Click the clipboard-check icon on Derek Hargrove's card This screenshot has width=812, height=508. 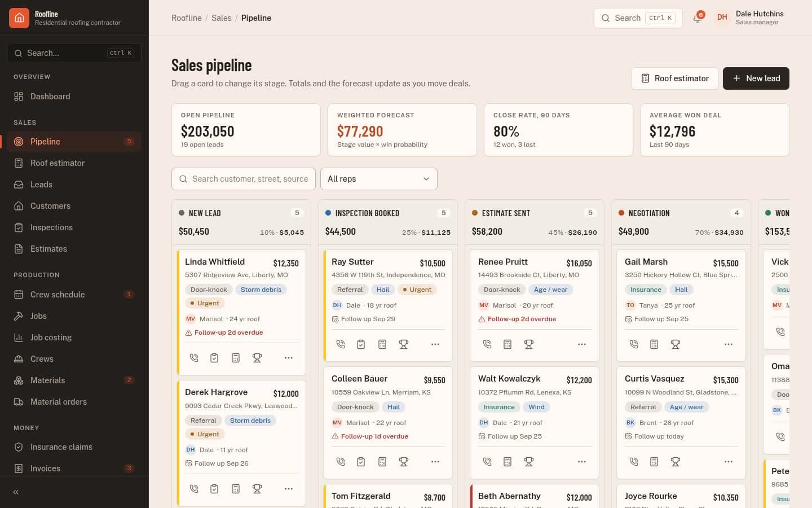pyautogui.click(x=214, y=489)
